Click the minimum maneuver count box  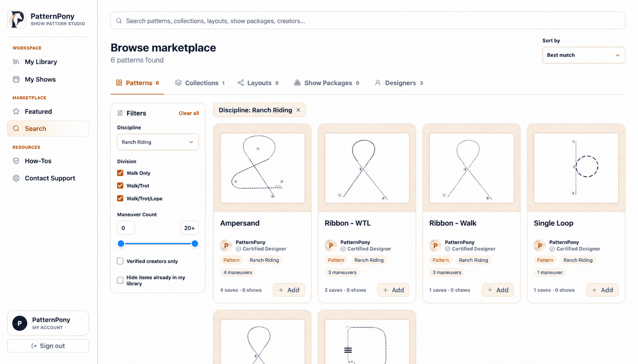(126, 228)
